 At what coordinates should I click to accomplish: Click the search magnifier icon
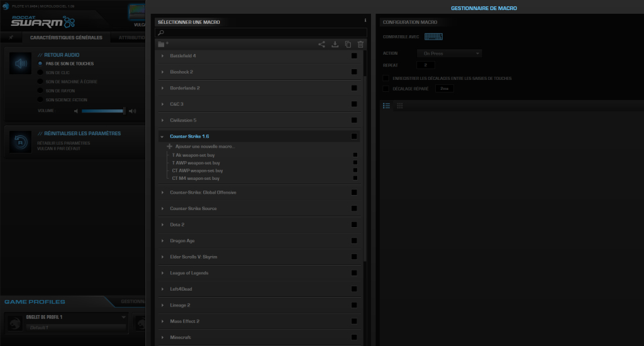click(x=161, y=33)
